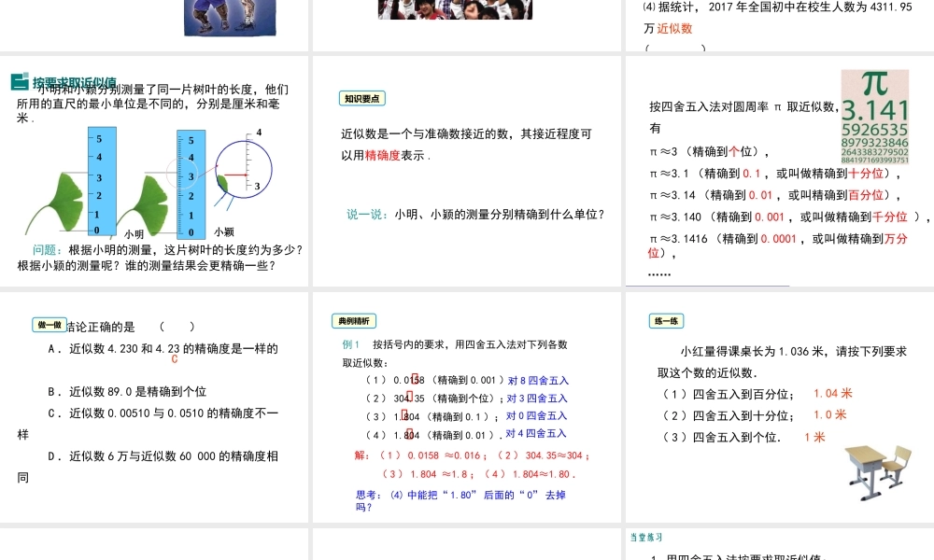The image size is (934, 560).
Task: Click the basketball players photo at top
Action: (230, 18)
